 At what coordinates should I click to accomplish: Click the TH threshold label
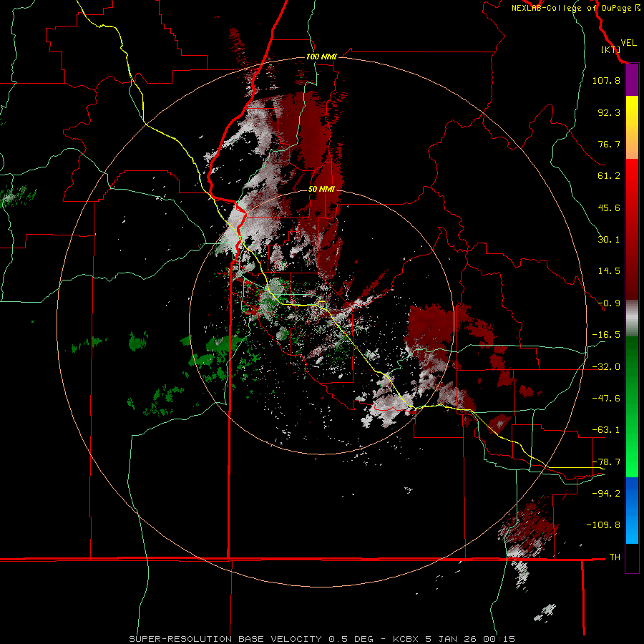pos(615,557)
